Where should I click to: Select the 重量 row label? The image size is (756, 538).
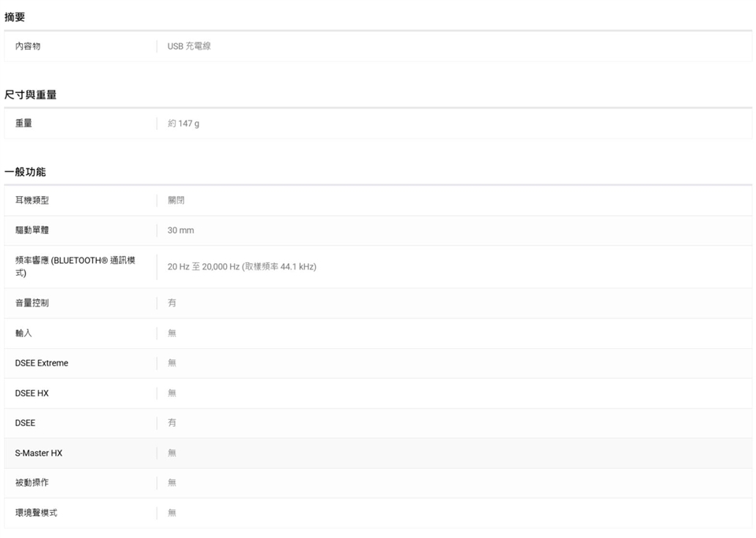[x=24, y=124]
